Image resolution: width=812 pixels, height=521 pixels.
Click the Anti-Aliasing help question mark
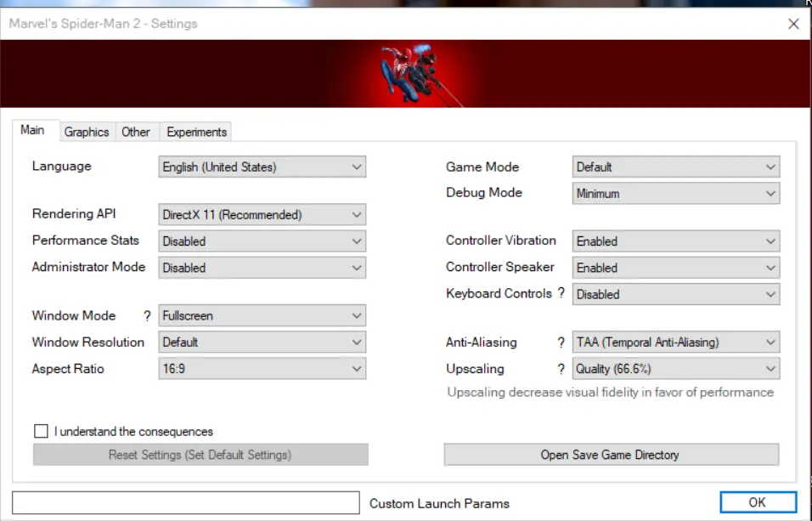coord(561,343)
